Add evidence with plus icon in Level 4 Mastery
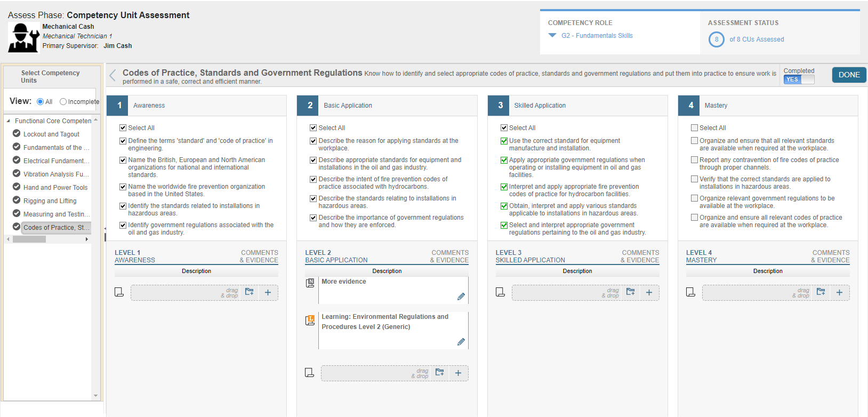The height and width of the screenshot is (417, 868). tap(839, 292)
